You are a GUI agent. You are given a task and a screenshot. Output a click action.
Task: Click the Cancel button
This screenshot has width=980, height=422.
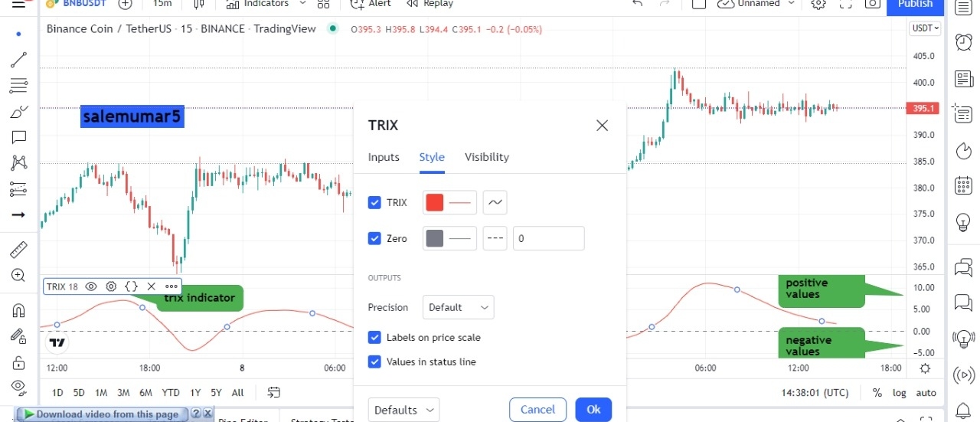point(537,410)
